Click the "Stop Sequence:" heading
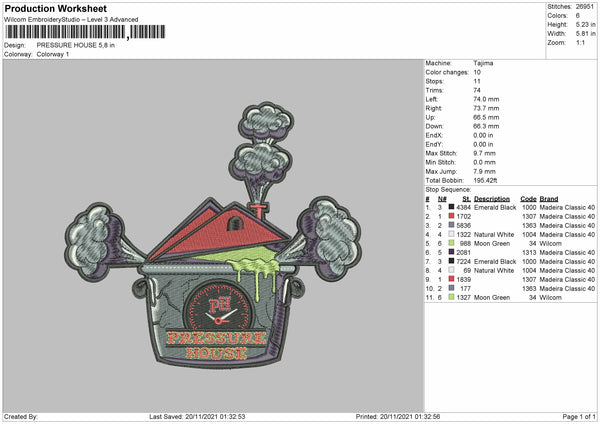 (448, 190)
